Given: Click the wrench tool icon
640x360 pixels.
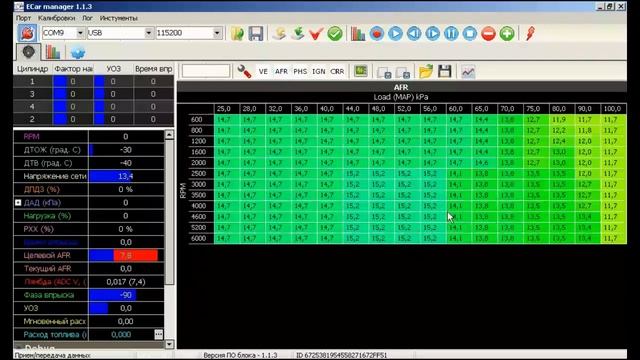Looking at the screenshot, I should click(244, 71).
